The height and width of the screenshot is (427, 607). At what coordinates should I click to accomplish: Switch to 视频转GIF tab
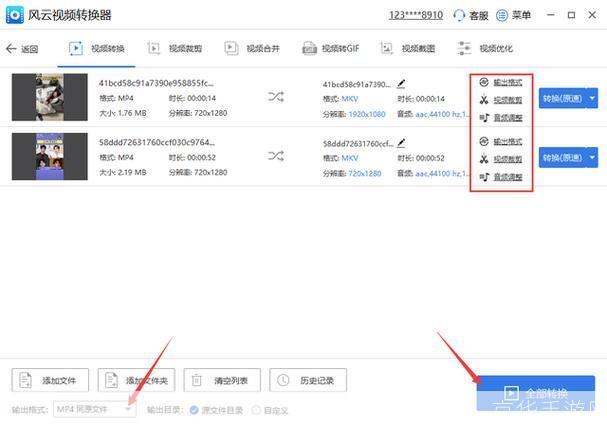(331, 49)
